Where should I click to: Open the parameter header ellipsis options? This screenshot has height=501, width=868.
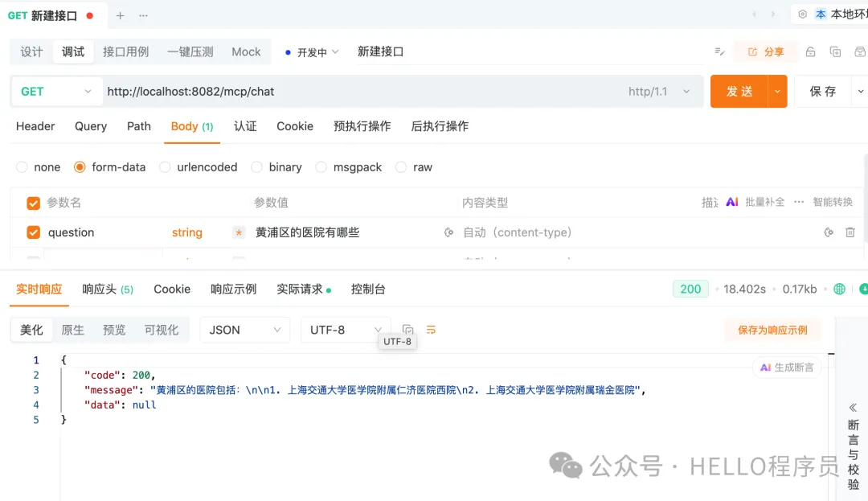(x=799, y=202)
